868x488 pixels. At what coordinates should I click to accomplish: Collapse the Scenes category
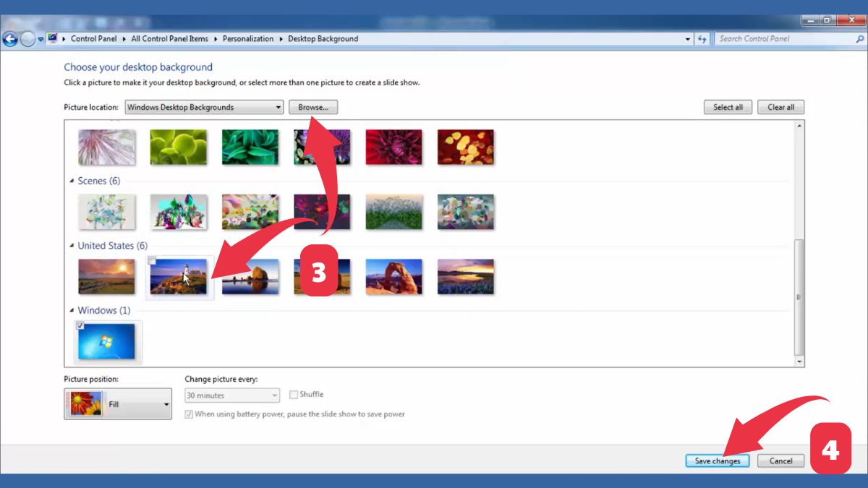72,181
